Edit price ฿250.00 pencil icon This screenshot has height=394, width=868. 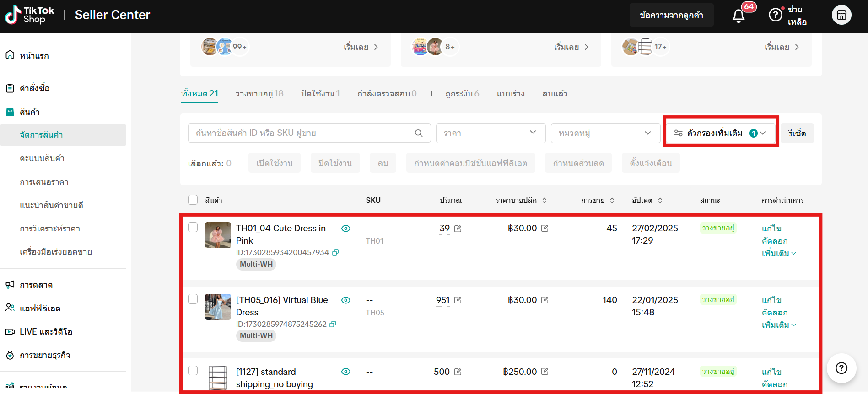pos(545,372)
